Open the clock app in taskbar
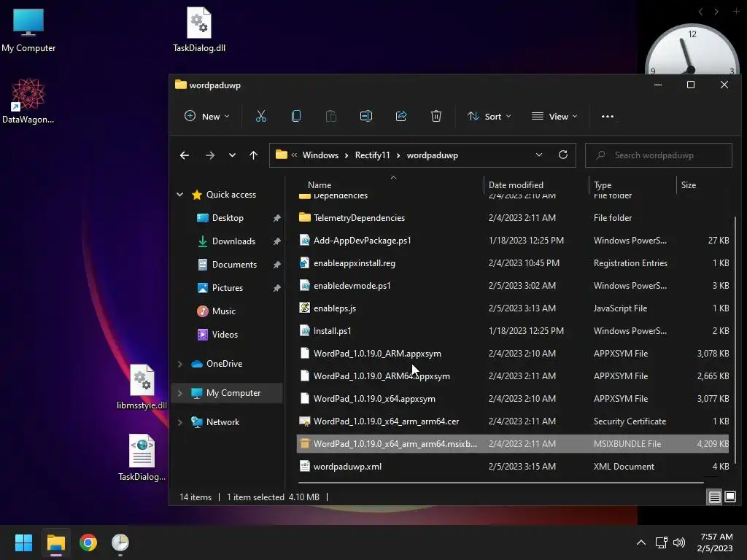 click(x=120, y=542)
